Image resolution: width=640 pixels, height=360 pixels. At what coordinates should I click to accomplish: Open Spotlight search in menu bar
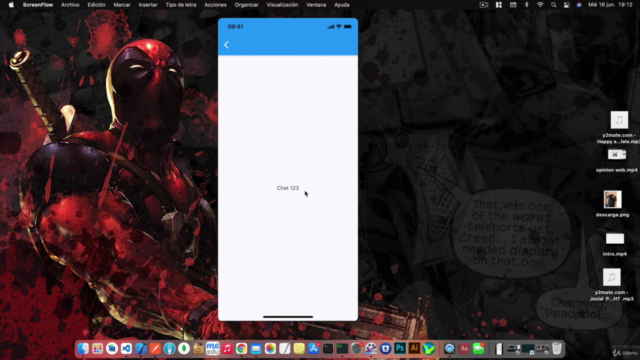pos(553,5)
